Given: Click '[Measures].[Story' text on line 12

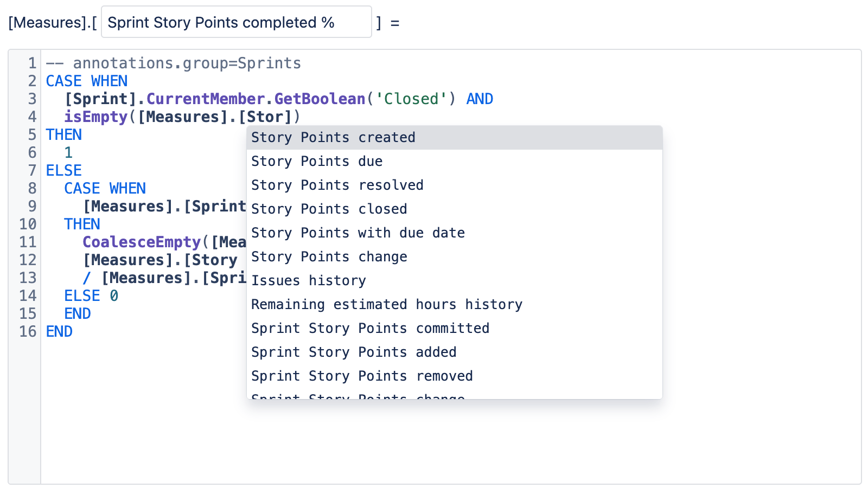Looking at the screenshot, I should [x=160, y=260].
